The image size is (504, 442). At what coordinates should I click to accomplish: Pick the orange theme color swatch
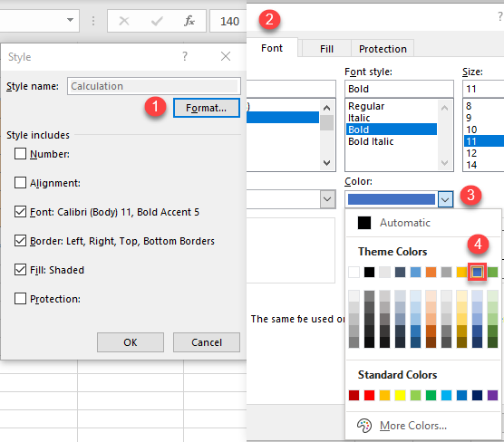(x=431, y=272)
